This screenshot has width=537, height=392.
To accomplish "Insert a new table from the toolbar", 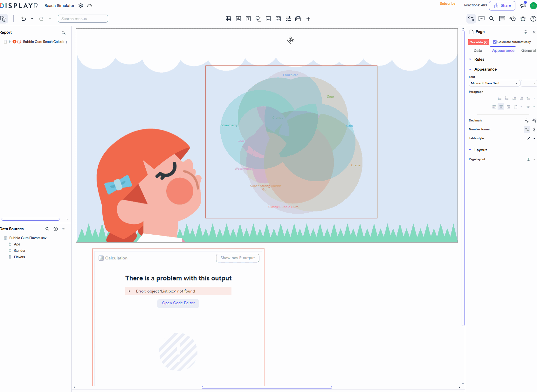I will tap(228, 19).
